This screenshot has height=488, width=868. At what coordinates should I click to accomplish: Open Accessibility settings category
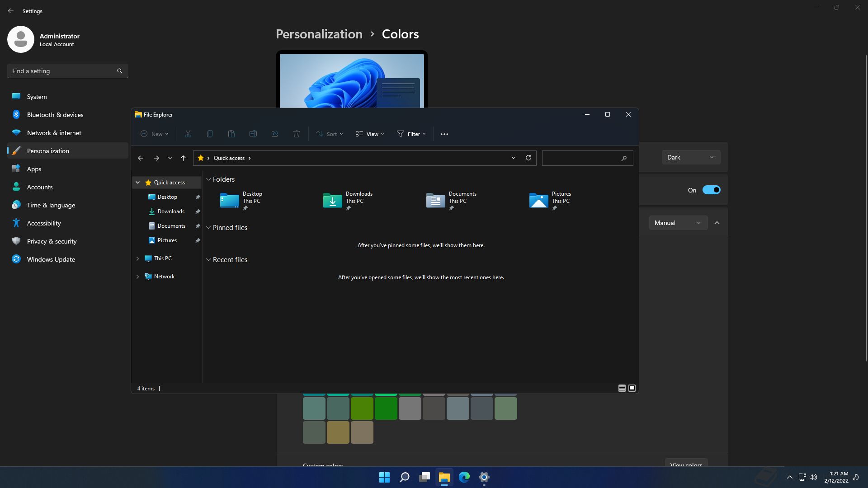pos(68,223)
